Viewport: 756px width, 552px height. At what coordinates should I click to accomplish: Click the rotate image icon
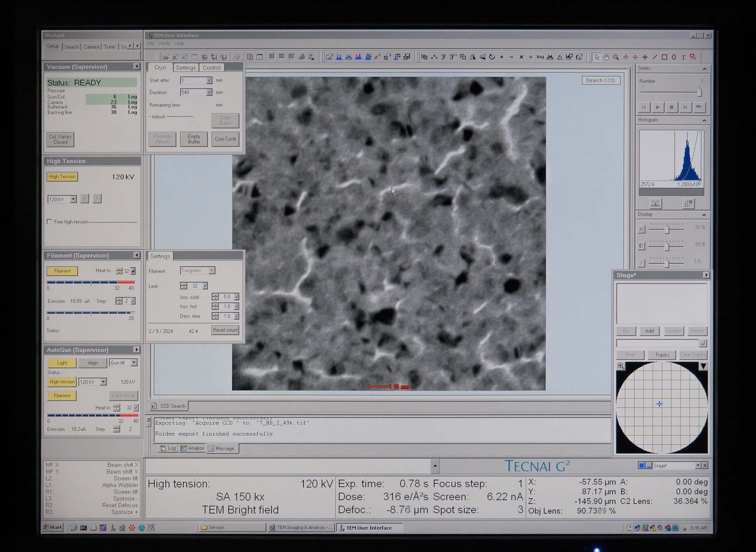click(492, 57)
